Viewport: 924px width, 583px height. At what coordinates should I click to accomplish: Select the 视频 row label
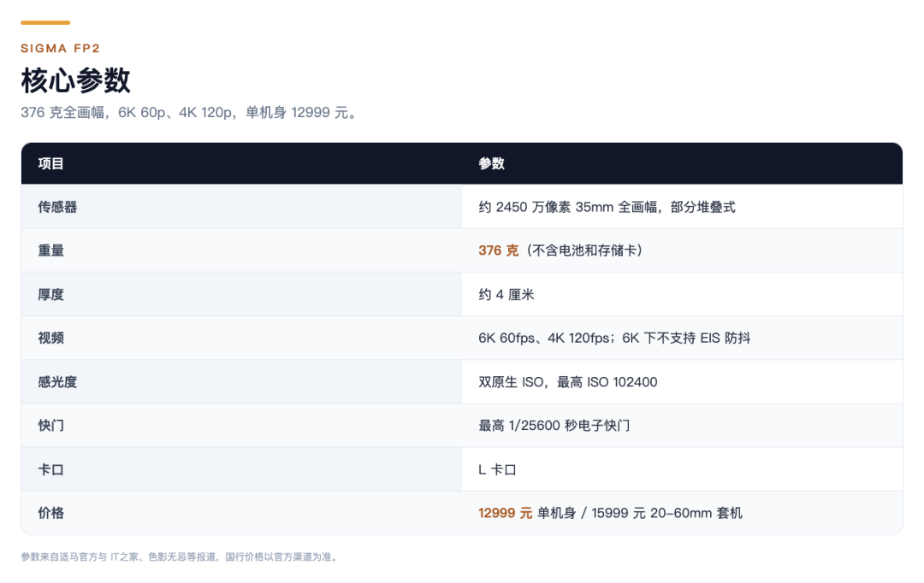[x=50, y=338]
